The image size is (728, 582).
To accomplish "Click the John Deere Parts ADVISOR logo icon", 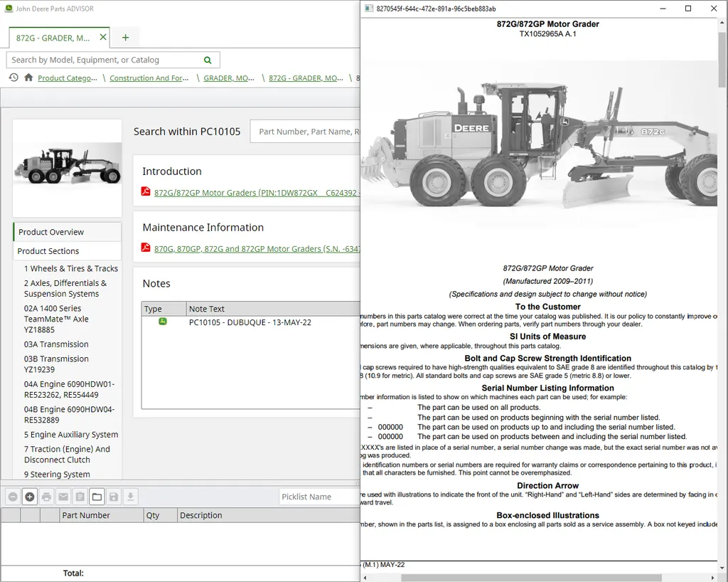I will click(x=9, y=9).
